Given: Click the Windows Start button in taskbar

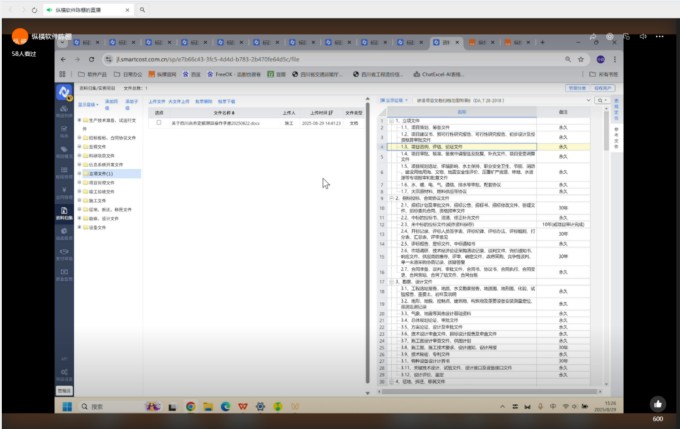Looking at the screenshot, I should pos(67,407).
